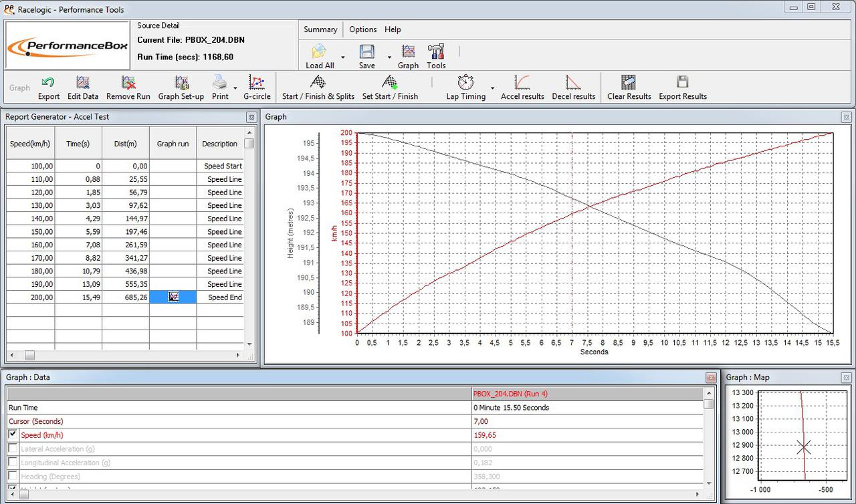Click the cursor value 7,00
Screen dimensions: 856x504
(x=481, y=421)
